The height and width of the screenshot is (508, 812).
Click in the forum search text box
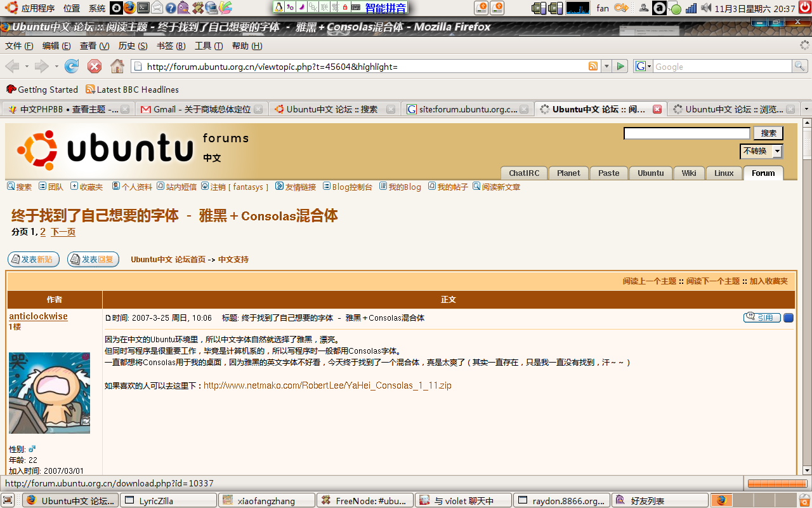tap(687, 133)
